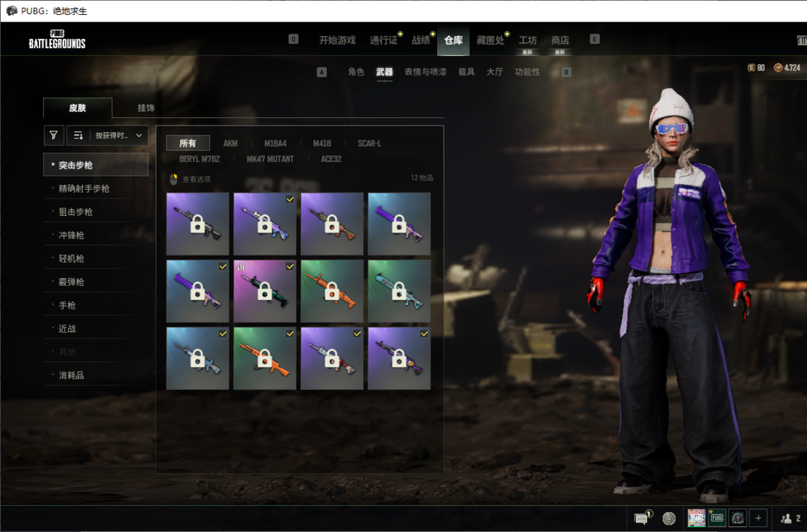This screenshot has height=532, width=807.
Task: Switch to the 角色 sub-tab
Action: pyautogui.click(x=356, y=72)
